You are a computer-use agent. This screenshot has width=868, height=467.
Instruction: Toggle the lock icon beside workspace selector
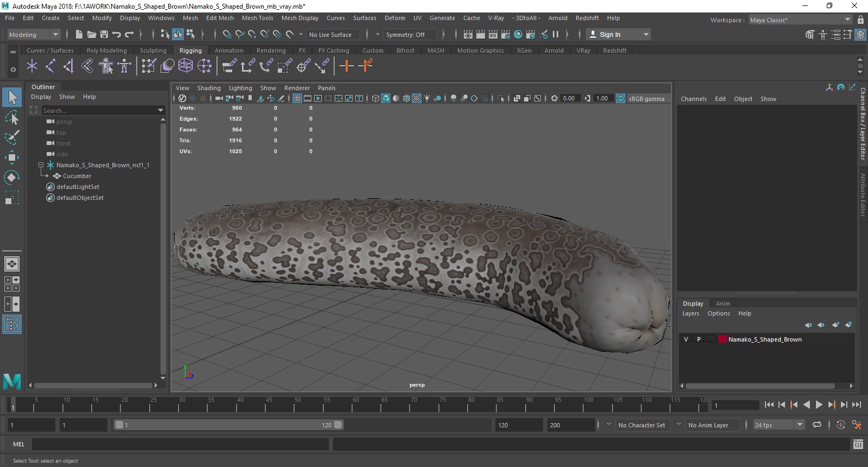coord(860,20)
